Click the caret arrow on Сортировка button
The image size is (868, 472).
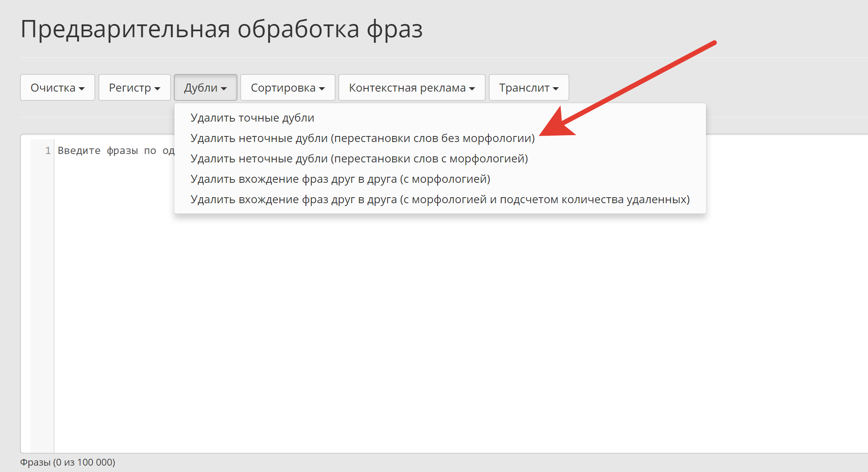(x=322, y=88)
